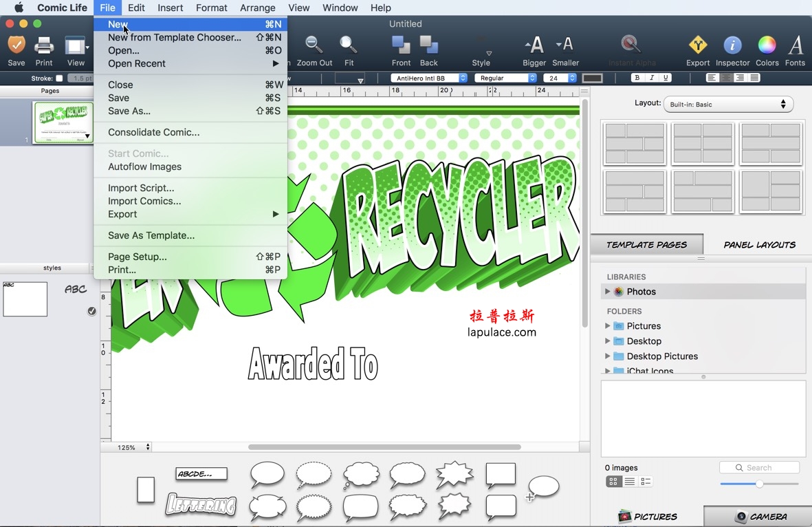Select page 1 thumbnail
Image resolution: width=812 pixels, height=527 pixels.
pyautogui.click(x=63, y=122)
